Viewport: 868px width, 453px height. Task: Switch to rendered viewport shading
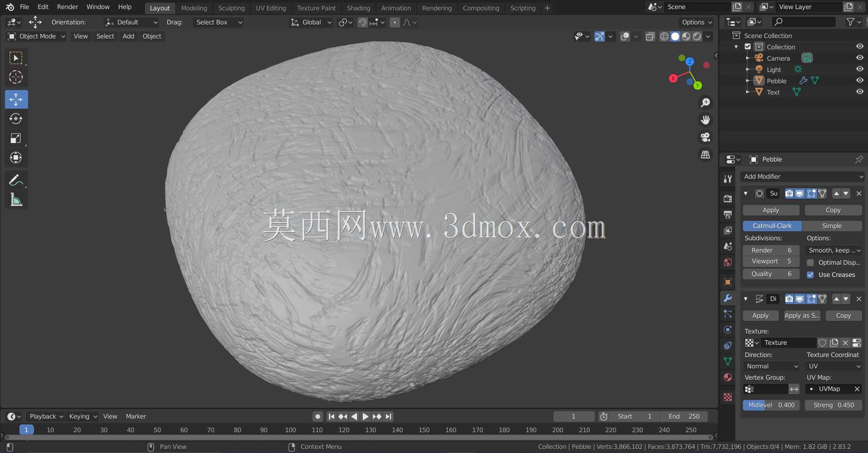tap(697, 37)
